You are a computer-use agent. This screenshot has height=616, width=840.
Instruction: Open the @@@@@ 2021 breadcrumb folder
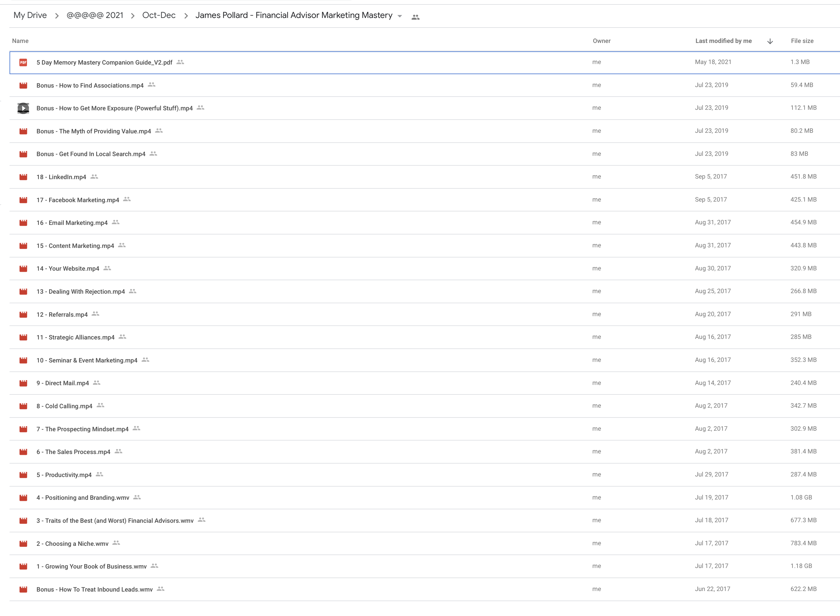click(x=95, y=15)
